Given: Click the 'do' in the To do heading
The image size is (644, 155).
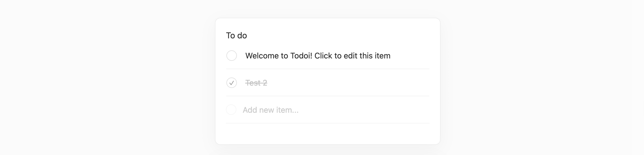Looking at the screenshot, I should tap(242, 35).
